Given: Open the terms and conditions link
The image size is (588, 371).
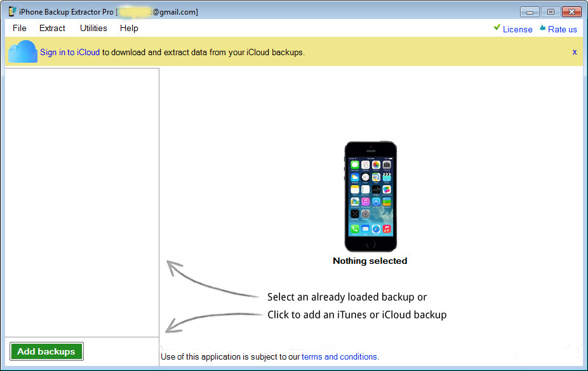Looking at the screenshot, I should (339, 357).
